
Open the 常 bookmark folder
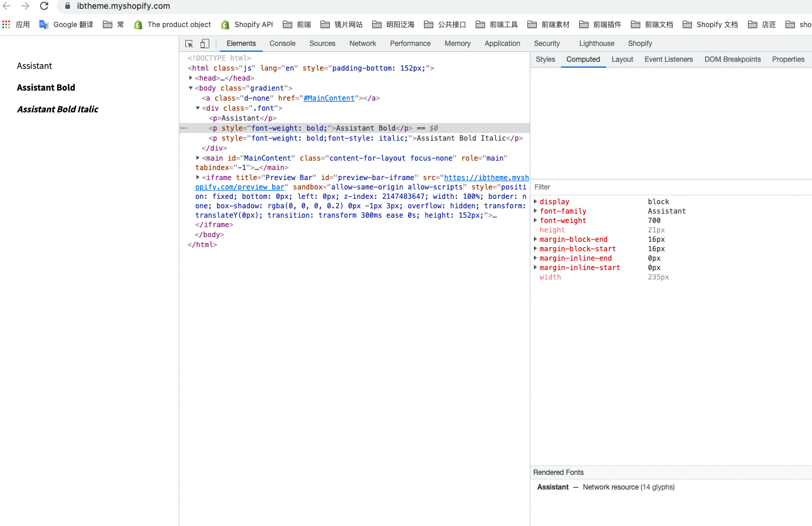coord(113,25)
